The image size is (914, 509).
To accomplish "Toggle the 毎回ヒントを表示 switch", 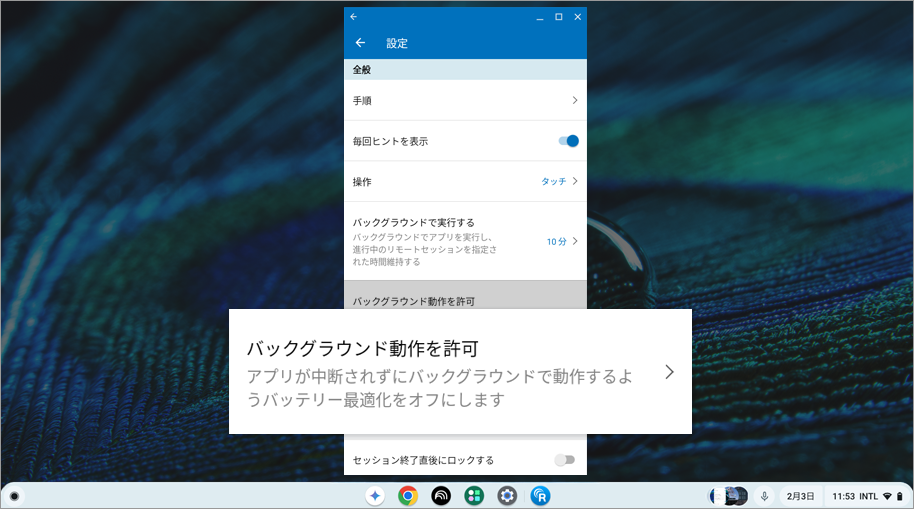I will click(568, 141).
